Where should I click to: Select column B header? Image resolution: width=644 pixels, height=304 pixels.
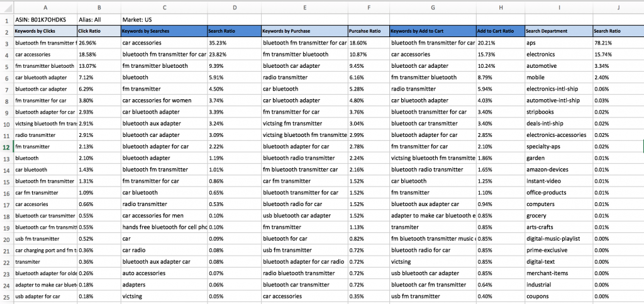(x=99, y=8)
